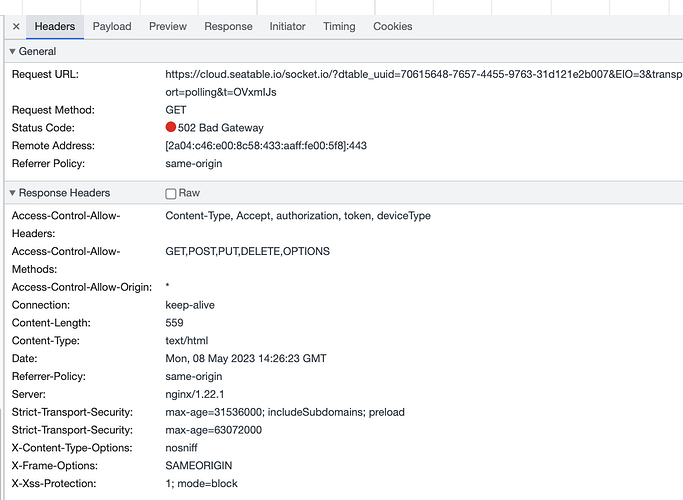Select the 502 Bad Gateway status text
This screenshot has height=500, width=683.
[221, 128]
